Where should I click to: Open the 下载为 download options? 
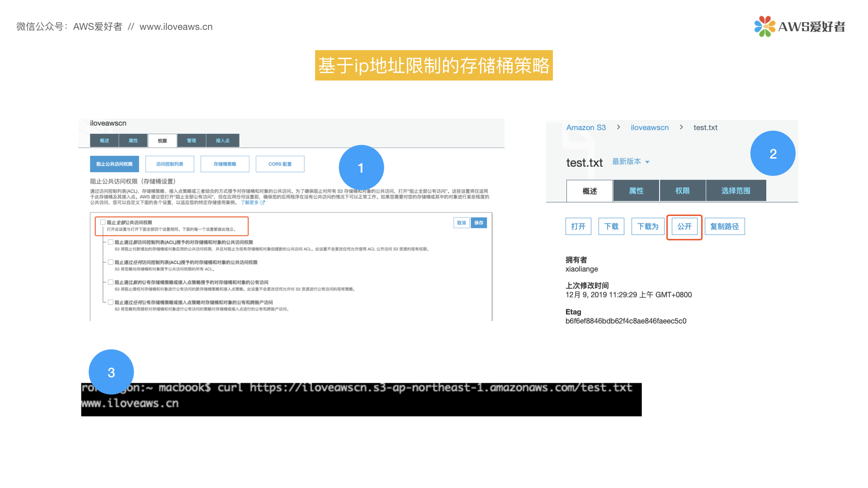(647, 226)
